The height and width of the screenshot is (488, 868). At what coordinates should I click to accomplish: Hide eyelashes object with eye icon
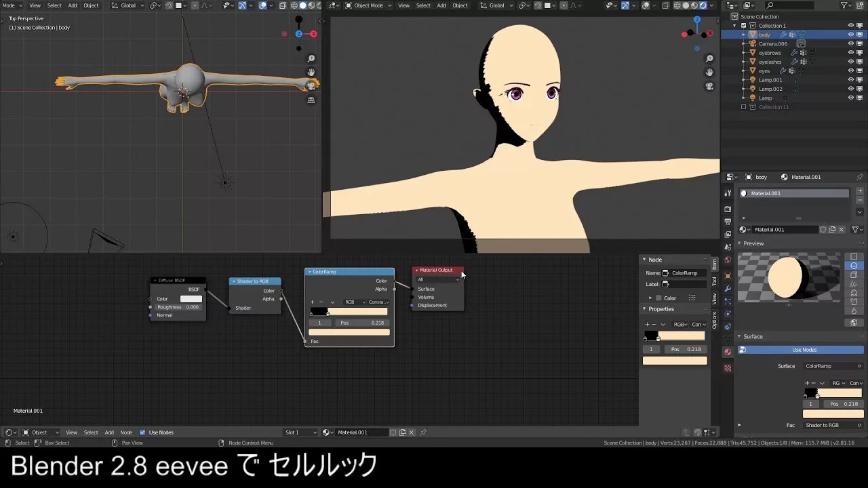[851, 62]
